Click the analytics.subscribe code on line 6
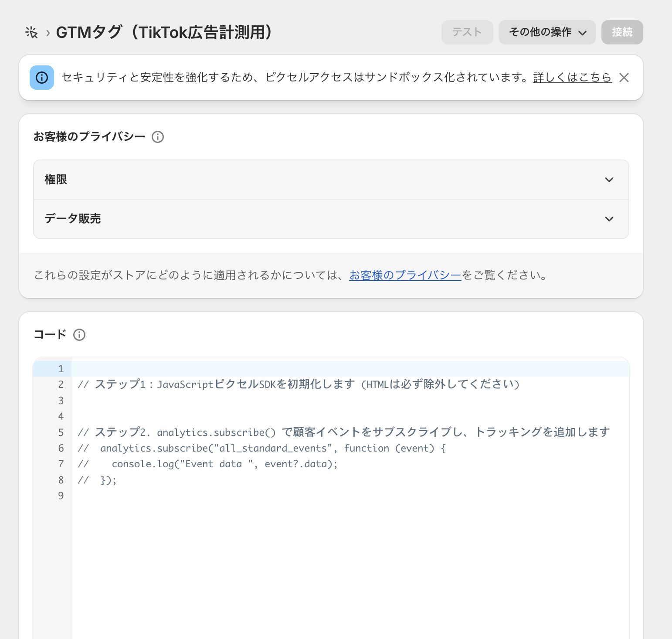672x639 pixels. (261, 448)
